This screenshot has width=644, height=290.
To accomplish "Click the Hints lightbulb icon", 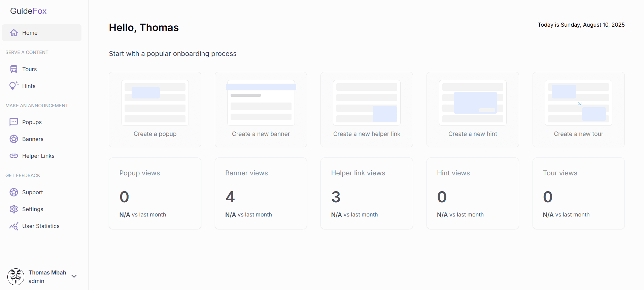I will click(14, 86).
